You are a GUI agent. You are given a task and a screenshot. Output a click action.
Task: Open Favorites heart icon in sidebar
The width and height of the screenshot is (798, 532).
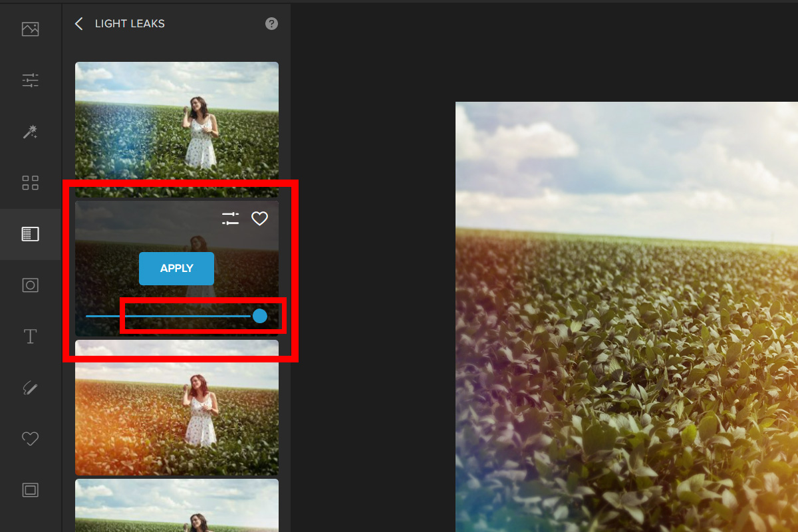(31, 439)
